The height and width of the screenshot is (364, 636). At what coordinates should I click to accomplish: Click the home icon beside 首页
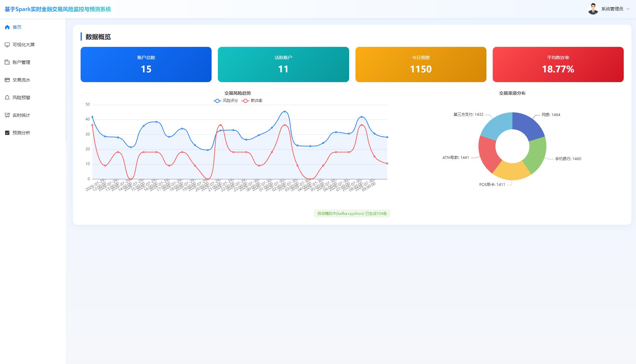(7, 27)
